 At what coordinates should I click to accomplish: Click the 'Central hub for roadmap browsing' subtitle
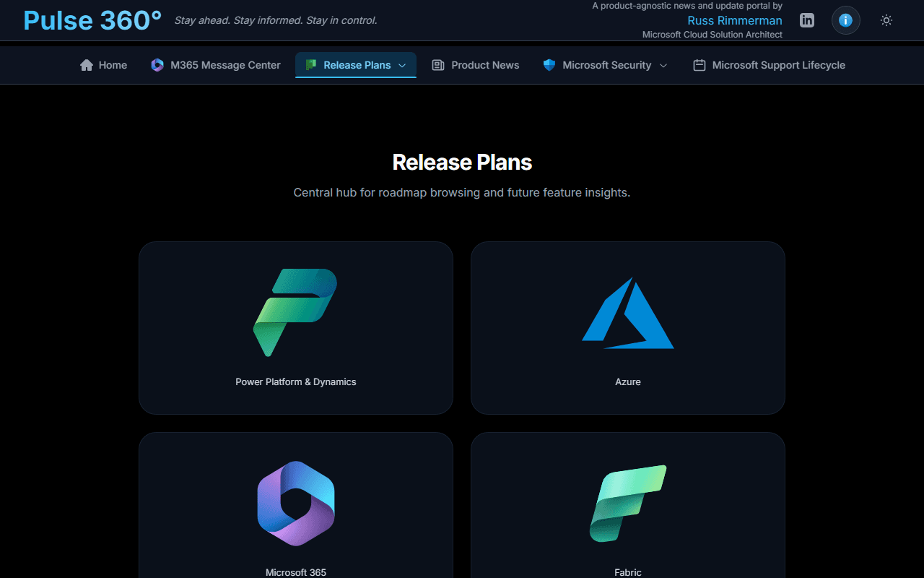[462, 193]
